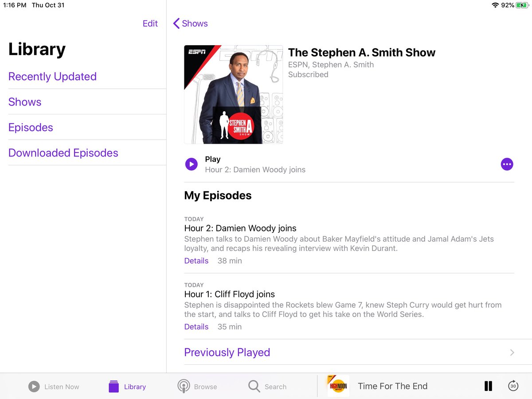532x399 pixels.
Task: Open High Noon artwork in mini player
Action: (x=338, y=386)
